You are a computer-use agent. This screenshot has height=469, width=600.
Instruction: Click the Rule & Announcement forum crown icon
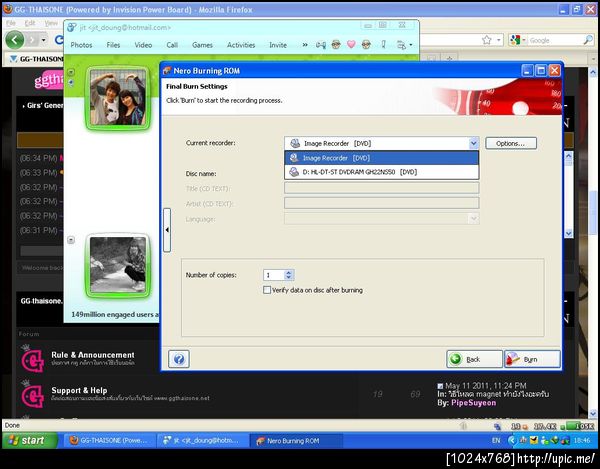coord(33,359)
